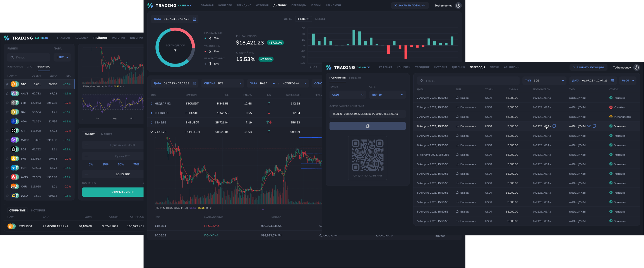Expand the СЕГОДНЯ row in diary
Screen dimensions: 644x268
click(152, 113)
